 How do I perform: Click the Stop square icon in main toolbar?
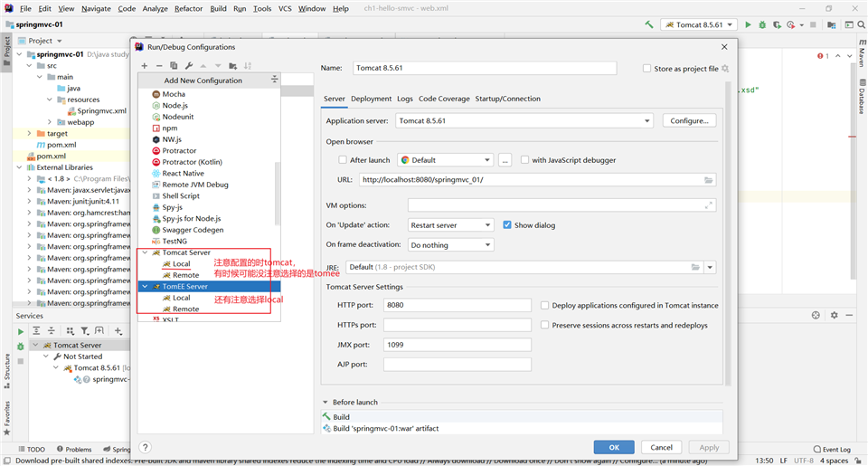coord(813,25)
